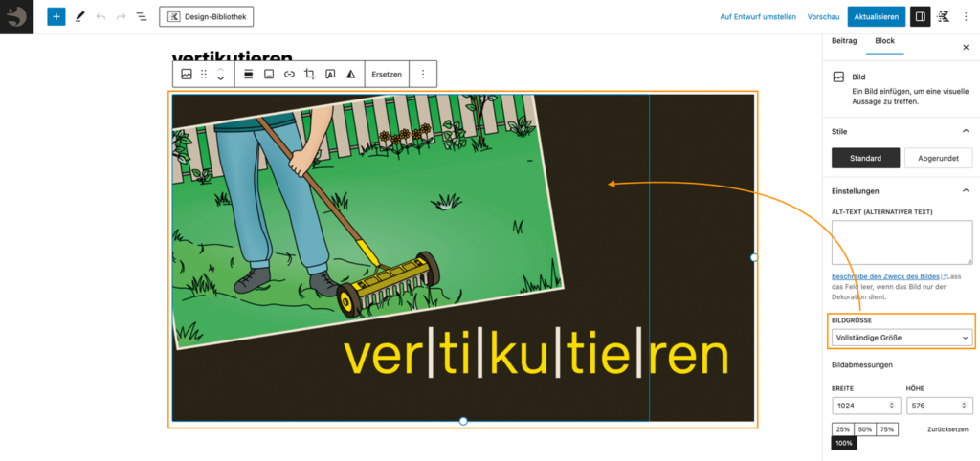Click the alt text field
Image resolution: width=980 pixels, height=461 pixels.
click(902, 242)
